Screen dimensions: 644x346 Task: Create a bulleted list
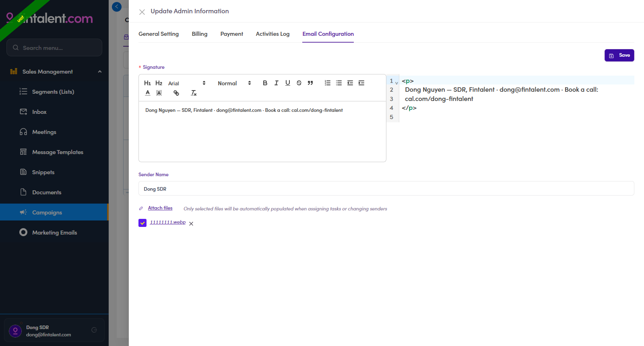click(x=339, y=83)
